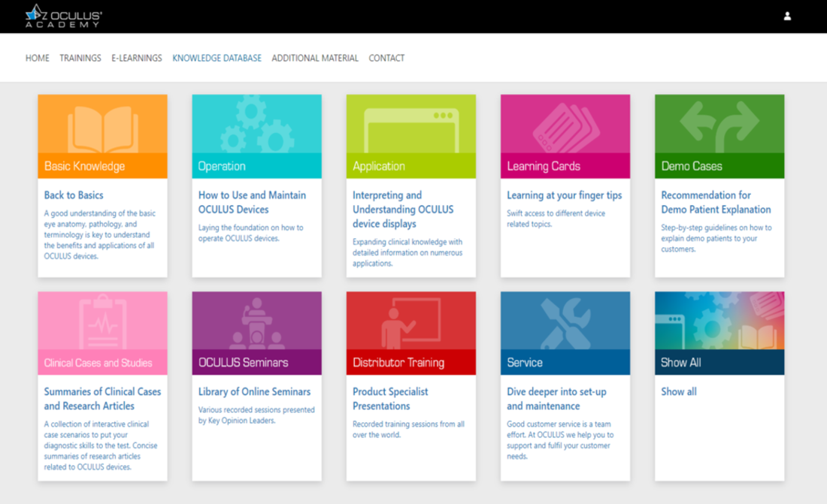The height and width of the screenshot is (504, 827).
Task: Select the Operation gears icon tile
Action: 256,125
